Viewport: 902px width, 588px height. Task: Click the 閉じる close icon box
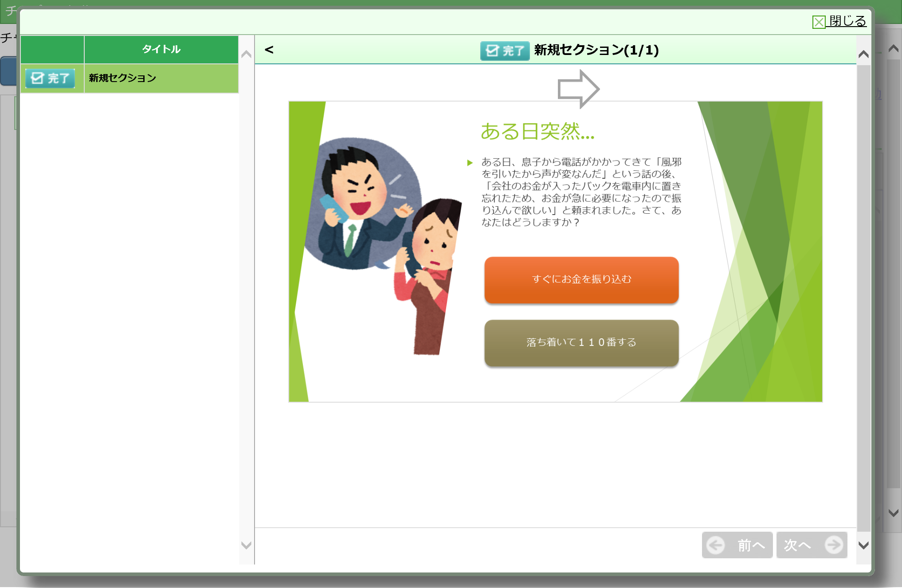(x=819, y=22)
